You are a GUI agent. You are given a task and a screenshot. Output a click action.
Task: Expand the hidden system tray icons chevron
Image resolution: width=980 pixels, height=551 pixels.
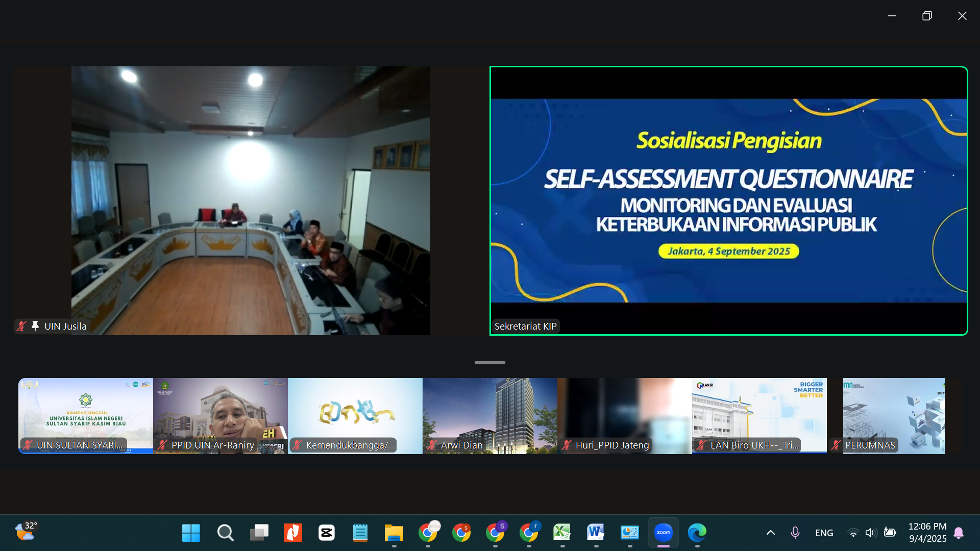770,533
